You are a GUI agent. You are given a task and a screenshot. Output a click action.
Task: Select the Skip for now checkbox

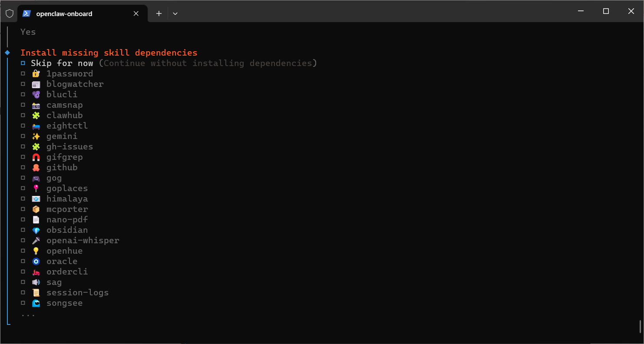coord(23,63)
